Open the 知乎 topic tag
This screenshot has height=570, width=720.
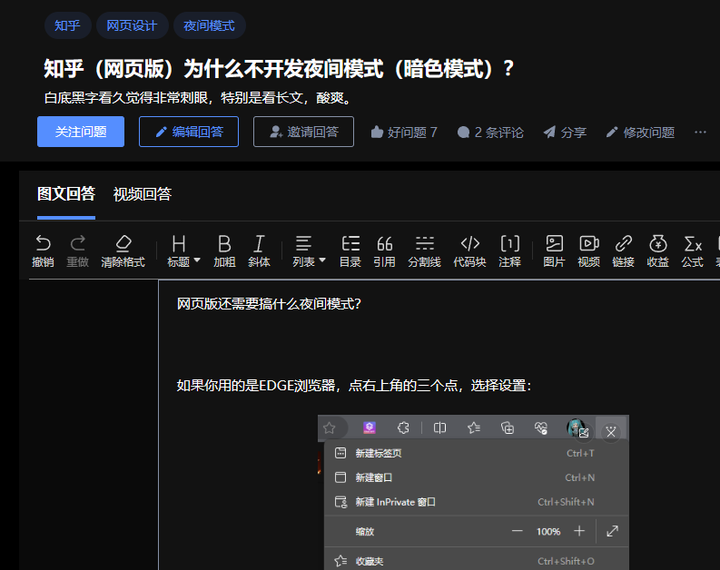[68, 26]
